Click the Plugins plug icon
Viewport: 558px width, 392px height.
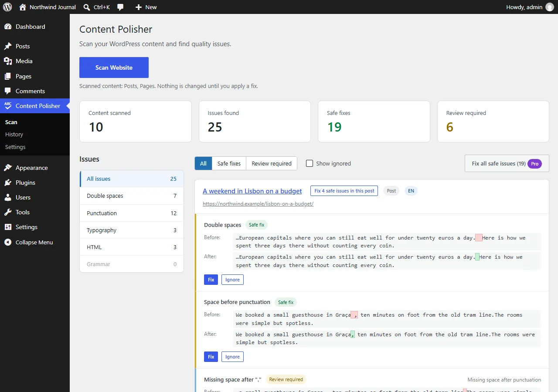[x=8, y=182]
